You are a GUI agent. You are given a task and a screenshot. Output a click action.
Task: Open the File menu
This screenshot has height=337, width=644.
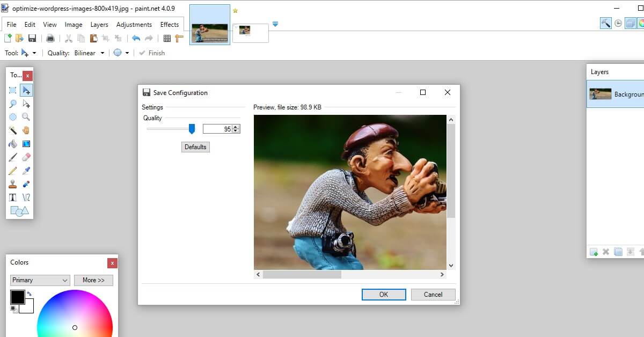11,25
